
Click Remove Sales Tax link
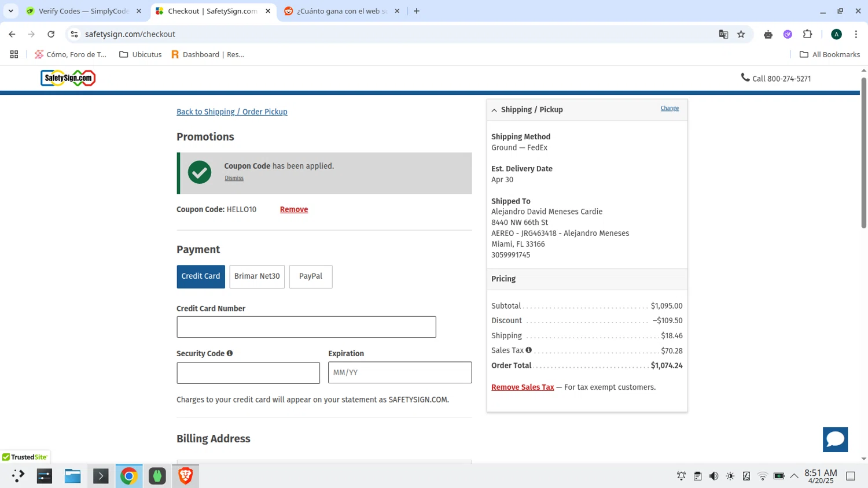523,387
